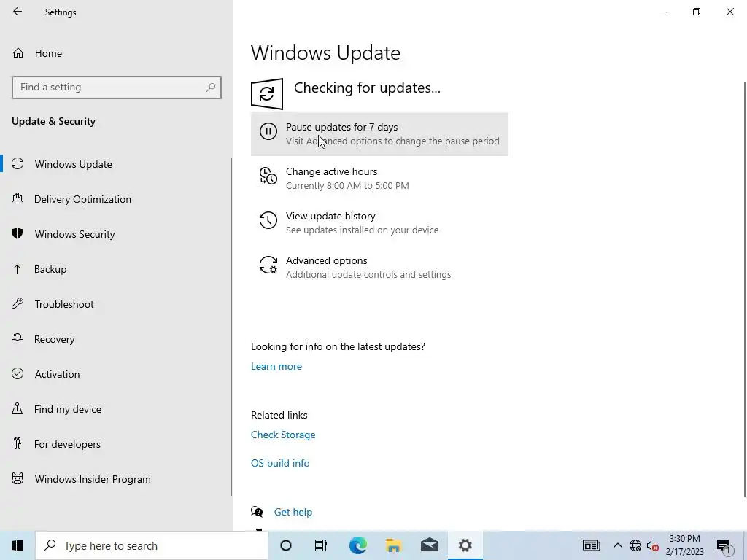
Task: Open the Mail app from taskbar
Action: (429, 545)
